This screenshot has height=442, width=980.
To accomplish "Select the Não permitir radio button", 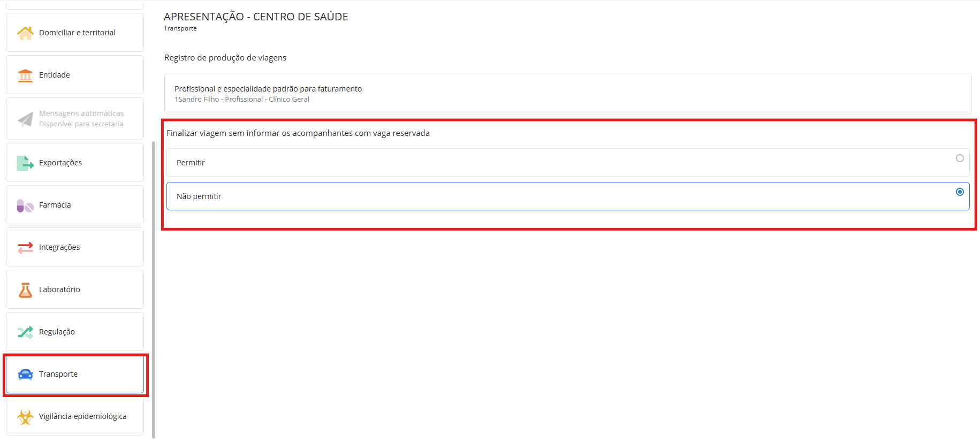I will coord(960,192).
